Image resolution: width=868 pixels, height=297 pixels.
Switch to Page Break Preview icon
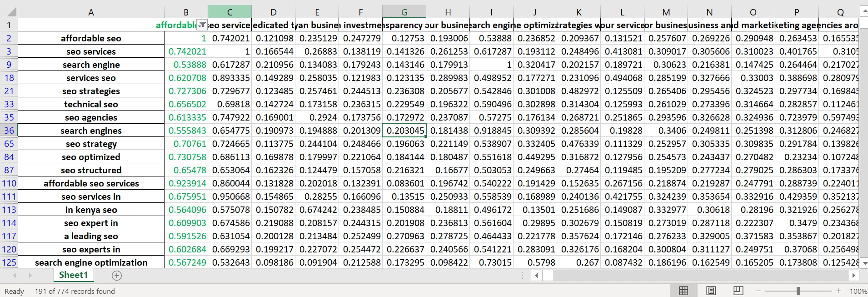pyautogui.click(x=738, y=291)
